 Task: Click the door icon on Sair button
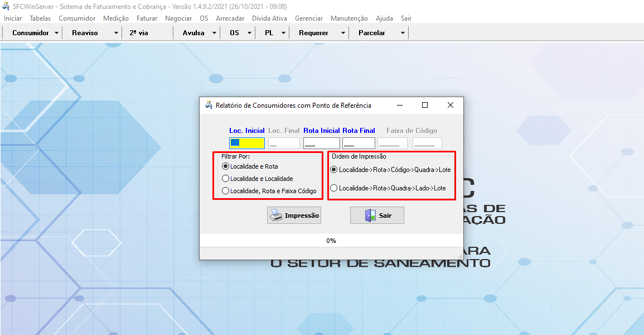click(x=370, y=216)
